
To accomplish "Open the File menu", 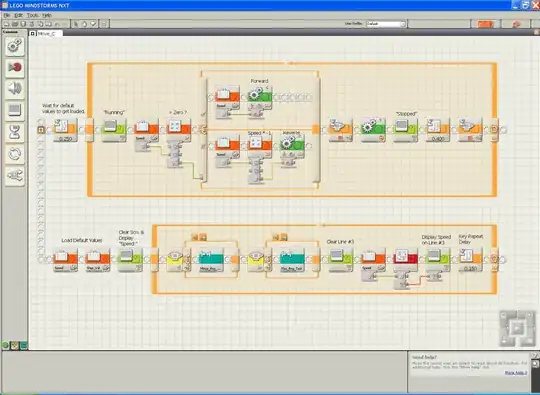I will pos(7,15).
